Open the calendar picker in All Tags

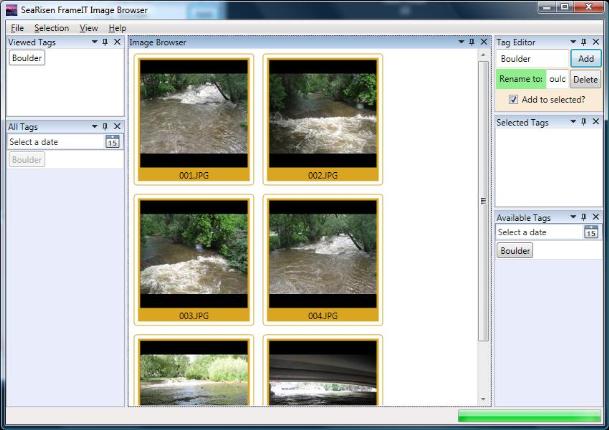tap(112, 142)
